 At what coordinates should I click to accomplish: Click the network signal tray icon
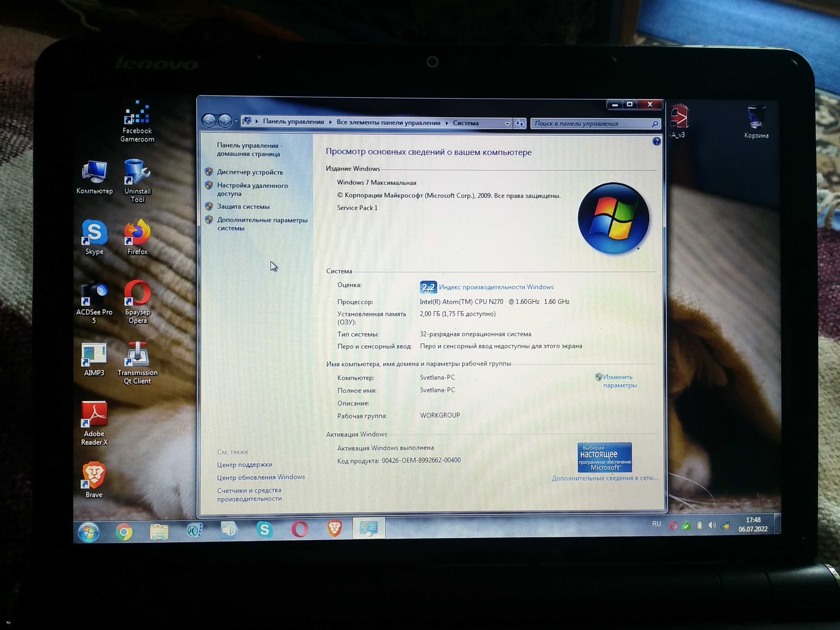click(x=725, y=526)
